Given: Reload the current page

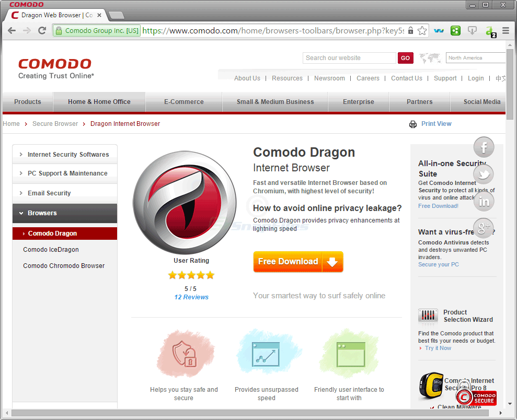Looking at the screenshot, I should (x=42, y=31).
